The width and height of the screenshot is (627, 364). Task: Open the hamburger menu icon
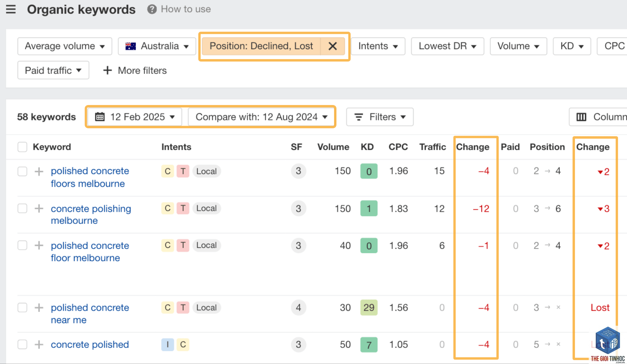pos(11,9)
